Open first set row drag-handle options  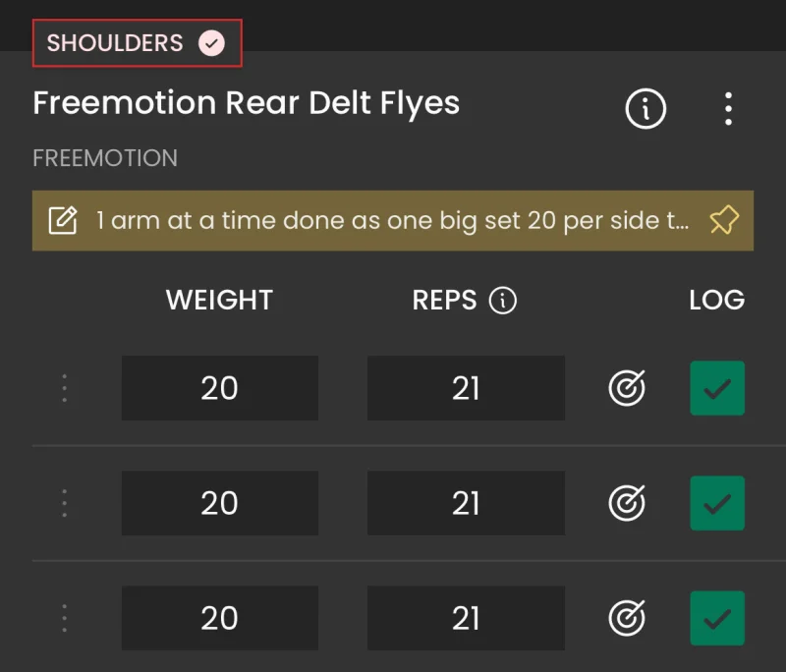[64, 388]
